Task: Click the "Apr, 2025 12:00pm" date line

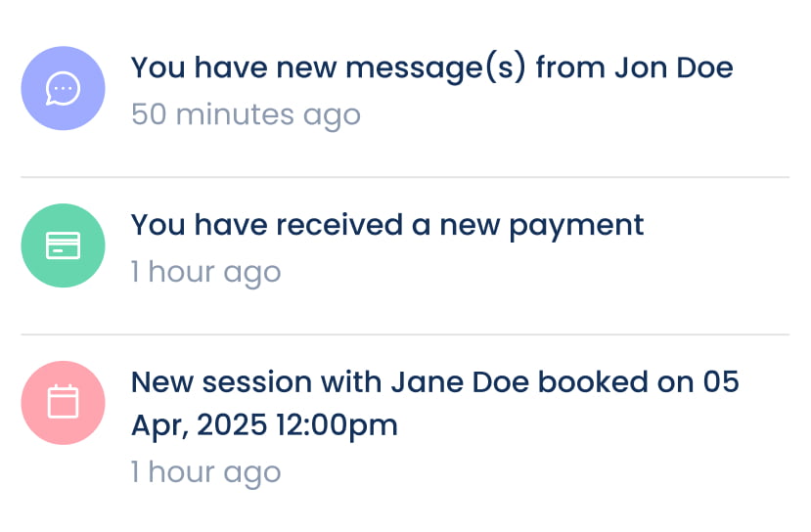Action: (x=264, y=426)
